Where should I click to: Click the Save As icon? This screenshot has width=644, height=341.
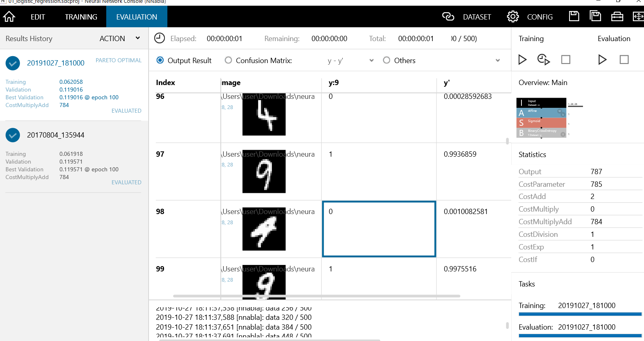click(595, 16)
